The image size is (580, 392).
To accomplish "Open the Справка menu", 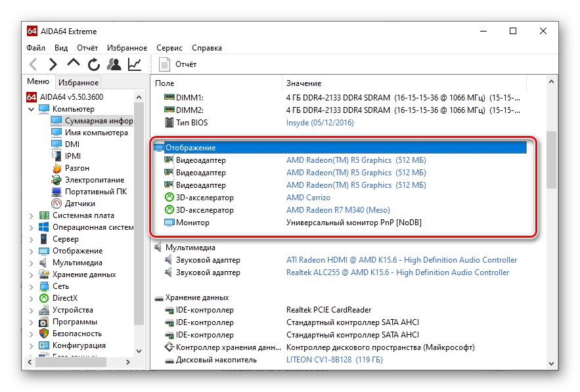I will [x=207, y=48].
